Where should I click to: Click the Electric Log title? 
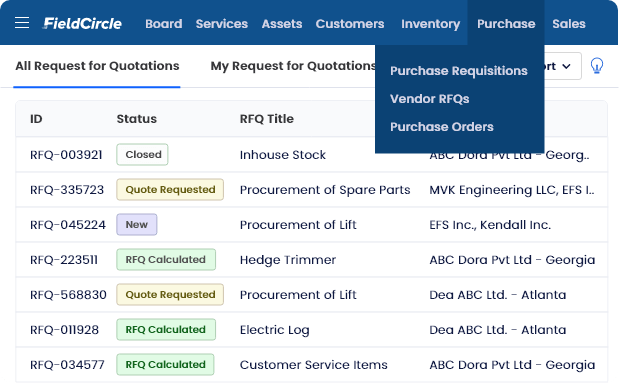274,330
